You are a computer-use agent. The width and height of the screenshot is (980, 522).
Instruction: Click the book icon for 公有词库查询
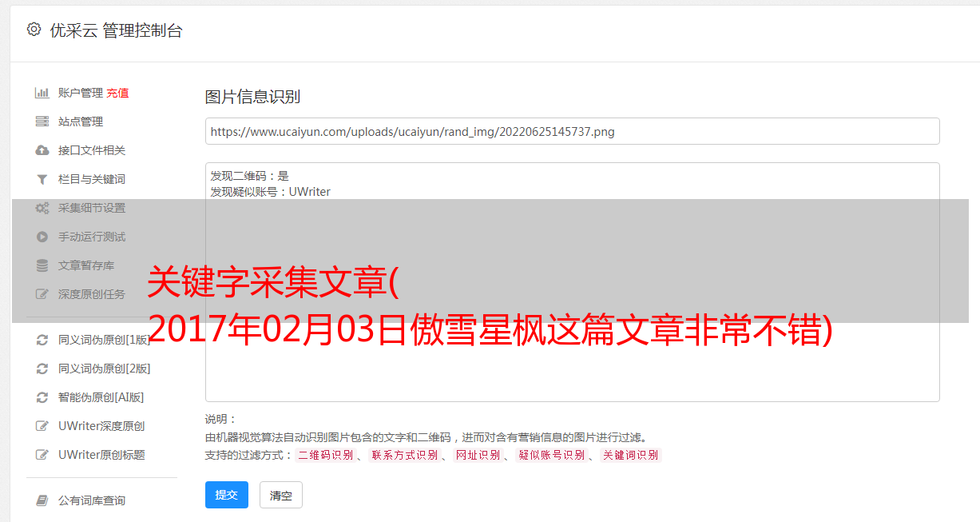pyautogui.click(x=42, y=500)
